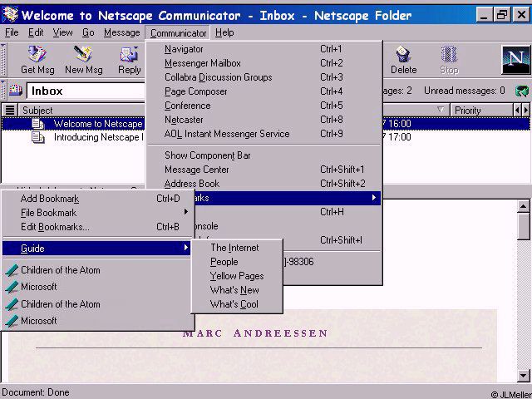Click the location toolbar collapse handle

(3, 91)
